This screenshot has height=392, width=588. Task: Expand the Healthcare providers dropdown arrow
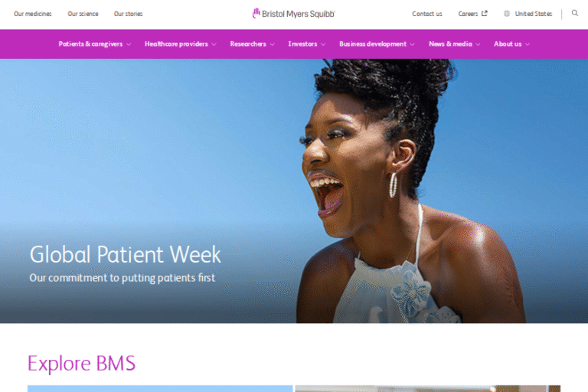coord(214,44)
